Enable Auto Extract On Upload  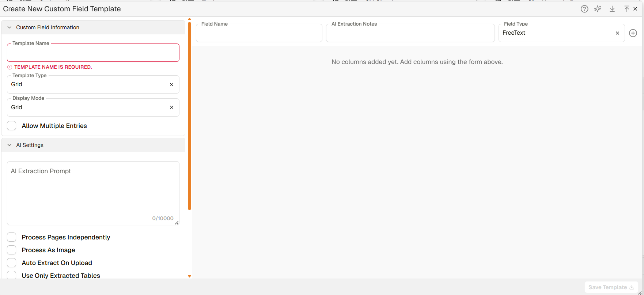[x=12, y=263]
